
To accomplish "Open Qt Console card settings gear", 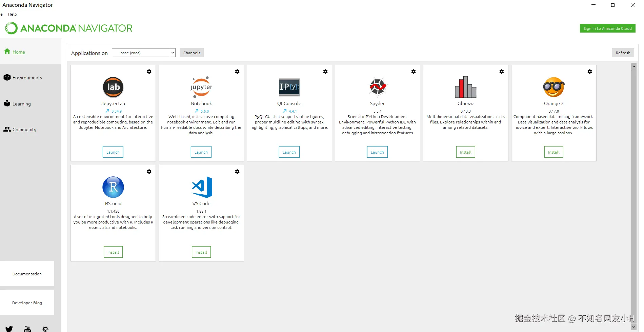I will (325, 72).
